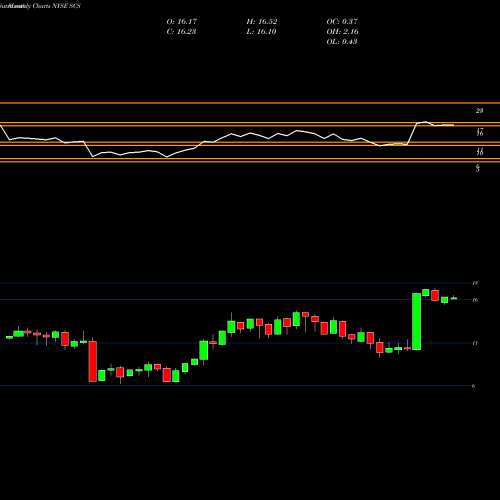This screenshot has height=500, width=500.
Task: Click the 23 axis label on upper panel
Action: click(479, 111)
